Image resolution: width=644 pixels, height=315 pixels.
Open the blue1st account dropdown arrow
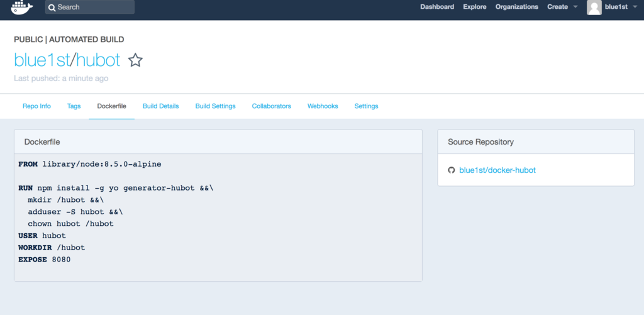[x=634, y=6]
